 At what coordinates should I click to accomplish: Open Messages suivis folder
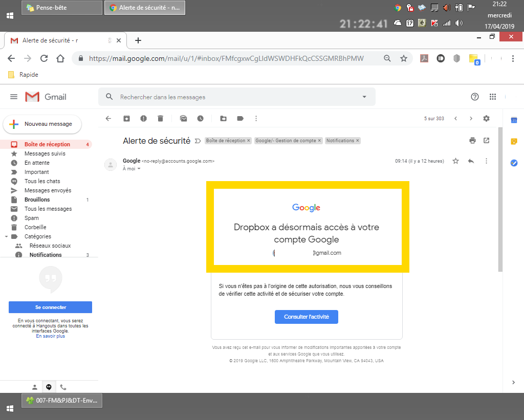[46, 153]
